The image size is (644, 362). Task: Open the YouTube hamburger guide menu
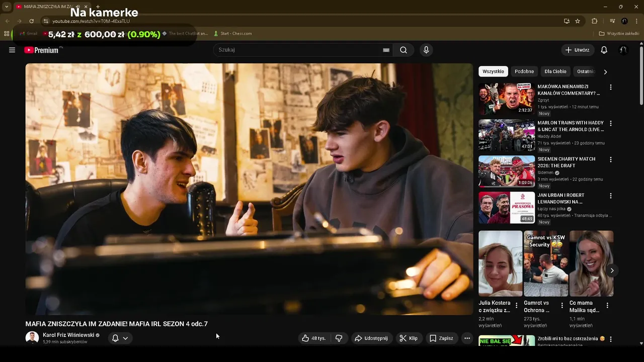pyautogui.click(x=12, y=50)
